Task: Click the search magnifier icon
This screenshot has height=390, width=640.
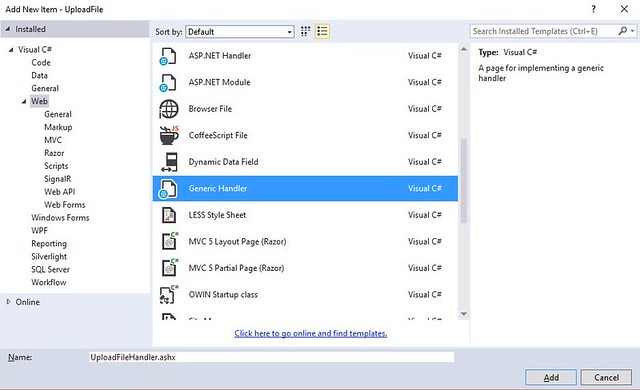Action: pyautogui.click(x=623, y=31)
